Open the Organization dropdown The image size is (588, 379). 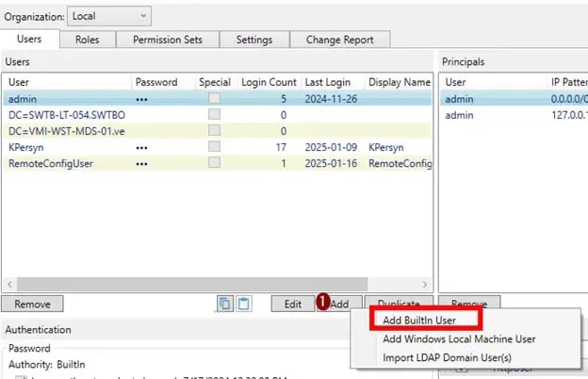(109, 16)
